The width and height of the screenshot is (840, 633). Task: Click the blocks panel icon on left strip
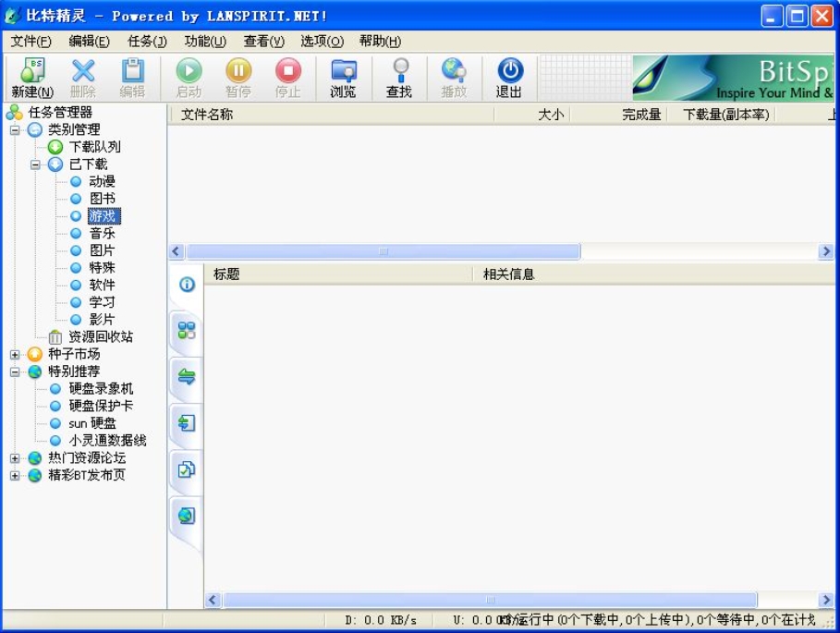(186, 331)
